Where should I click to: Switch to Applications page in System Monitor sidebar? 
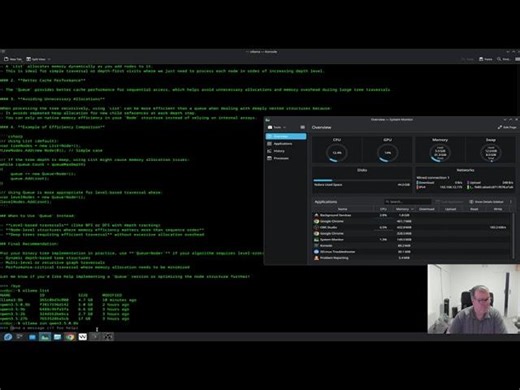click(286, 144)
